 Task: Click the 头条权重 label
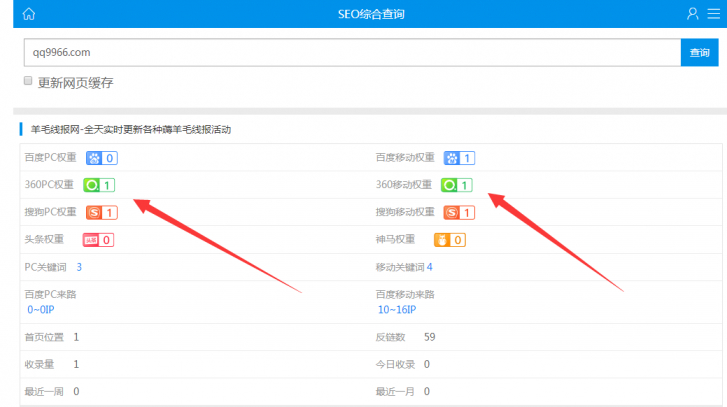[44, 239]
